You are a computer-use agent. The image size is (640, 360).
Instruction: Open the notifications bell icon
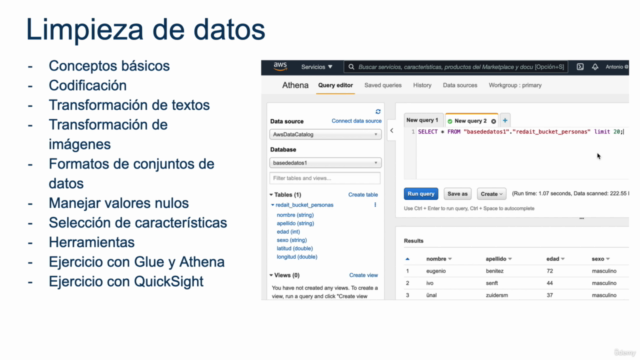click(595, 67)
